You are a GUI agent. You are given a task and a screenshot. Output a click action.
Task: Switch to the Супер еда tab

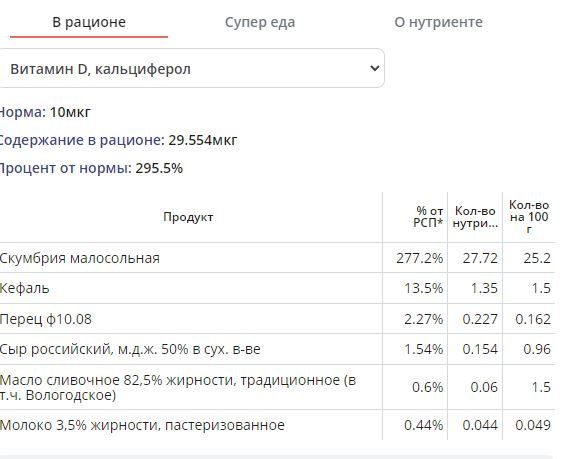pyautogui.click(x=260, y=22)
